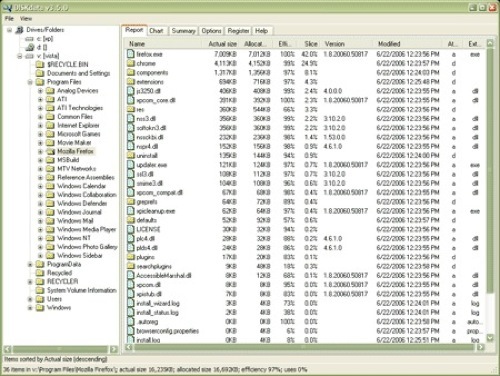Image resolution: width=500 pixels, height=376 pixels.
Task: Click the browserconfig.properties file icon
Action: [x=131, y=331]
